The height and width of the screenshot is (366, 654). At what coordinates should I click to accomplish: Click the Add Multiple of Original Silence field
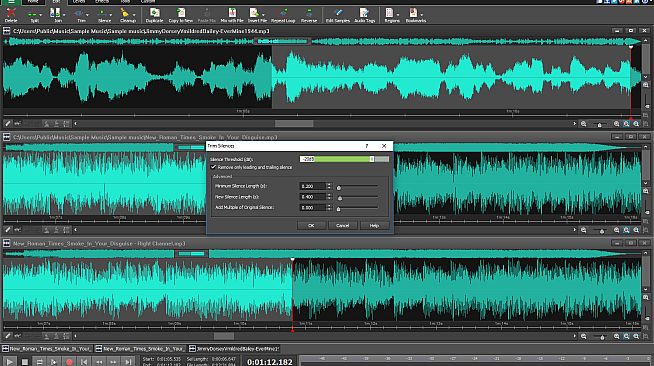click(313, 207)
